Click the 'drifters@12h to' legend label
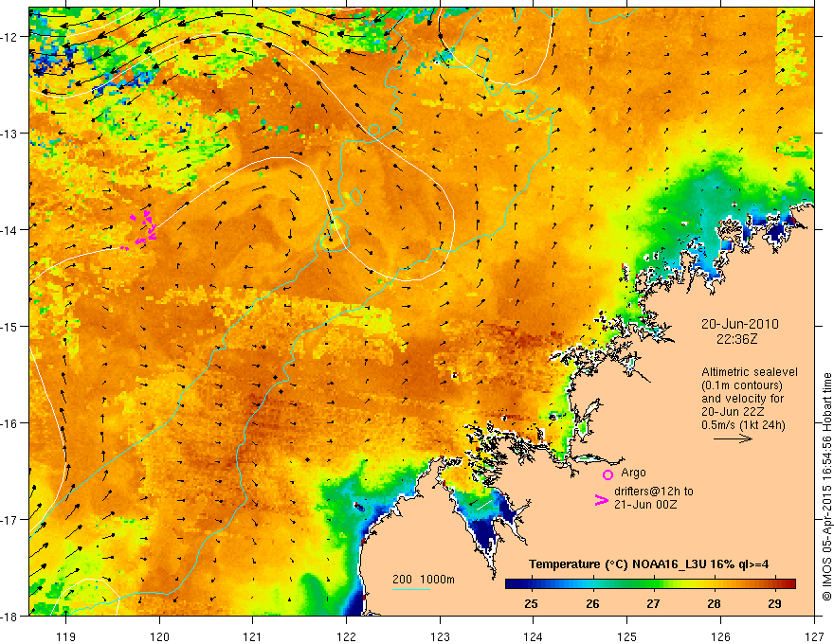 tap(654, 492)
